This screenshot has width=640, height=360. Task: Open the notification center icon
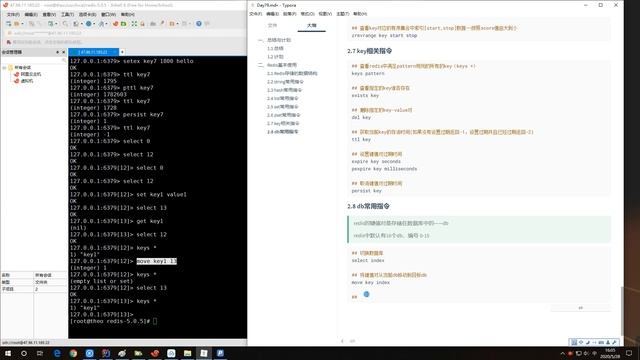629,353
